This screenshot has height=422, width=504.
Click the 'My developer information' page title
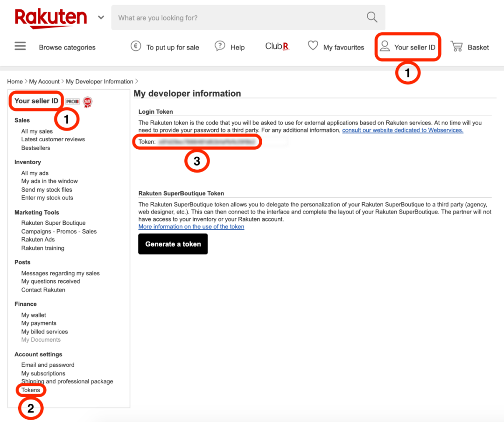[187, 93]
